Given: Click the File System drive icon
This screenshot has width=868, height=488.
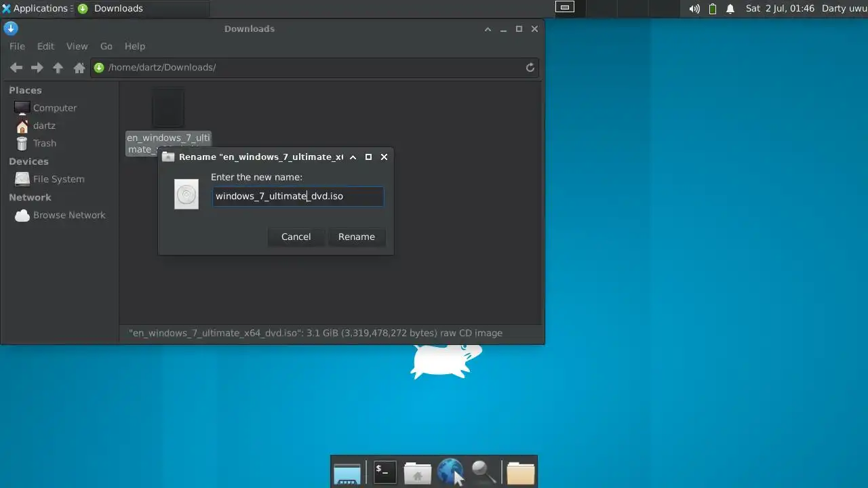Looking at the screenshot, I should tap(22, 179).
